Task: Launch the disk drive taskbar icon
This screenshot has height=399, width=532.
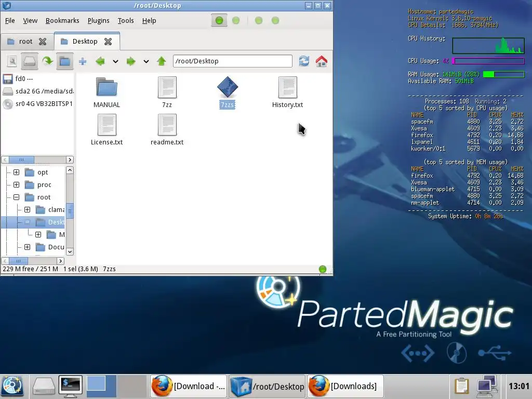Action: (44, 387)
